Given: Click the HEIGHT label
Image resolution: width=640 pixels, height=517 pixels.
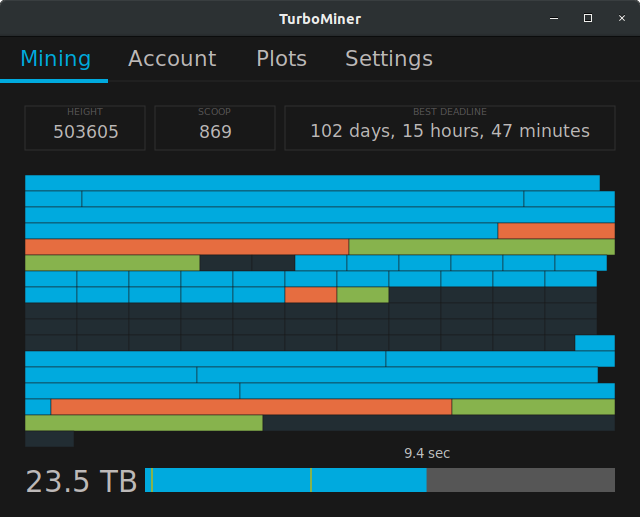Looking at the screenshot, I should point(85,112).
